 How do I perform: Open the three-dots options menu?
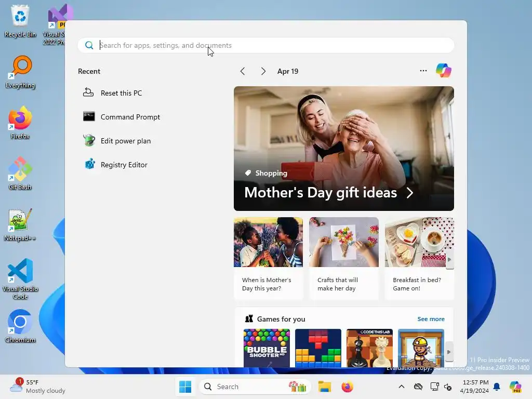pos(423,71)
